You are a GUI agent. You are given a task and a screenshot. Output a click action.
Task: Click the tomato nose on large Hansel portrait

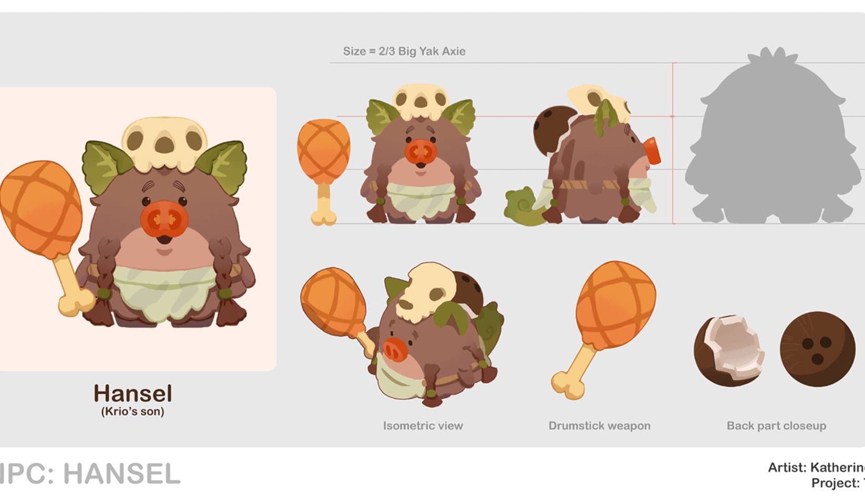click(x=164, y=221)
